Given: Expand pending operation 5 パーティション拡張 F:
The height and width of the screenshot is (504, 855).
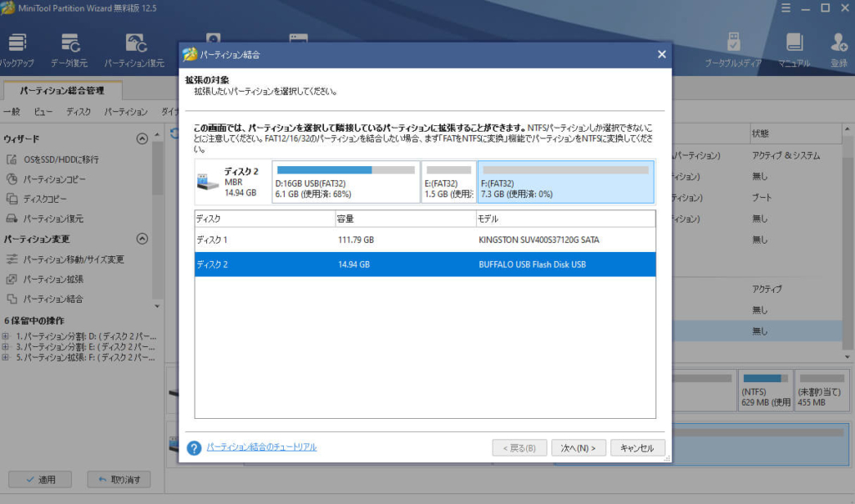Looking at the screenshot, I should tap(6, 357).
